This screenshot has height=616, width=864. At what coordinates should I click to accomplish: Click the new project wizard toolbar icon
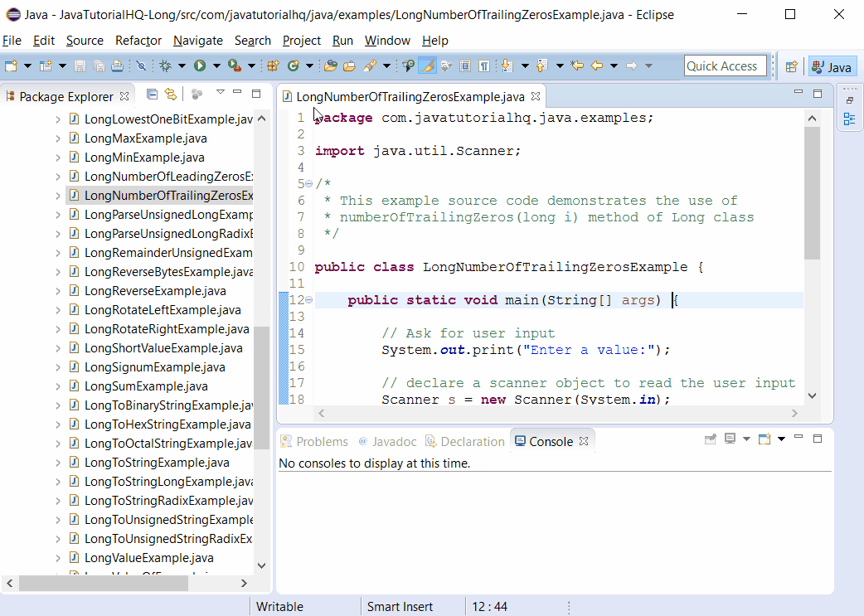coord(46,66)
